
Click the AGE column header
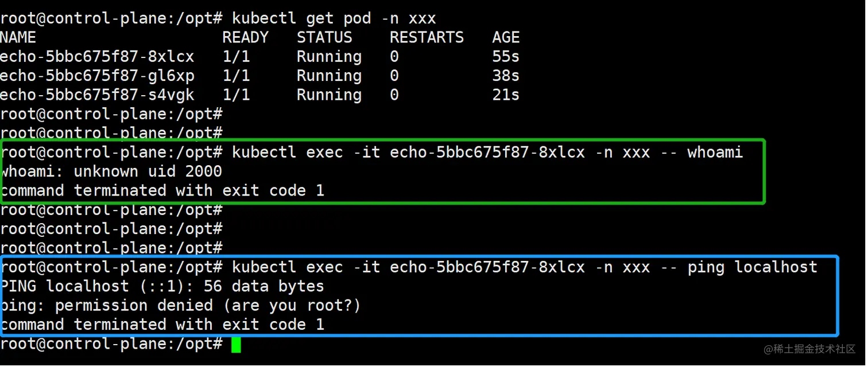(506, 38)
